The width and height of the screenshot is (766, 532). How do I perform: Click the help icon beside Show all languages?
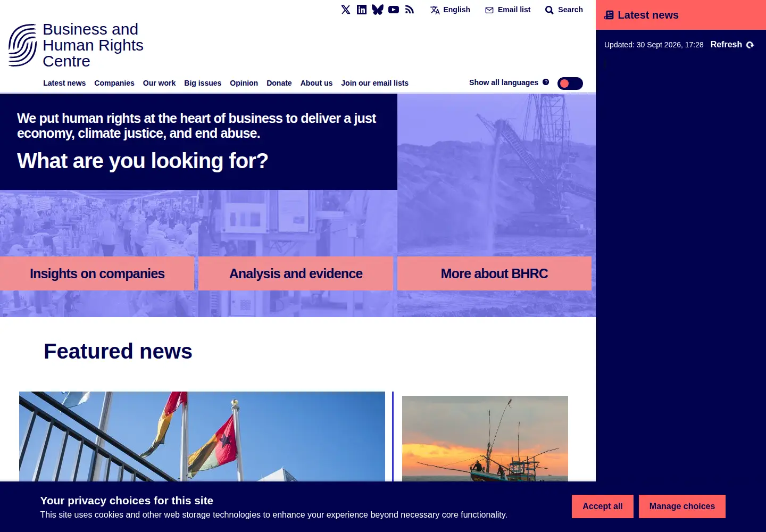pyautogui.click(x=546, y=82)
